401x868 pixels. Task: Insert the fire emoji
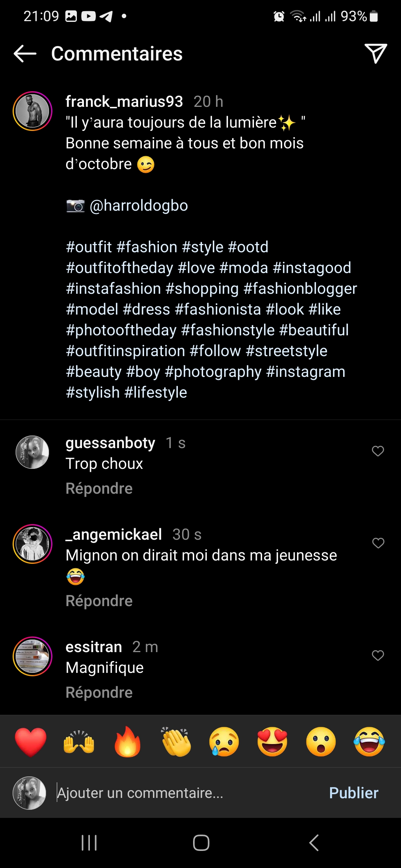point(127,742)
